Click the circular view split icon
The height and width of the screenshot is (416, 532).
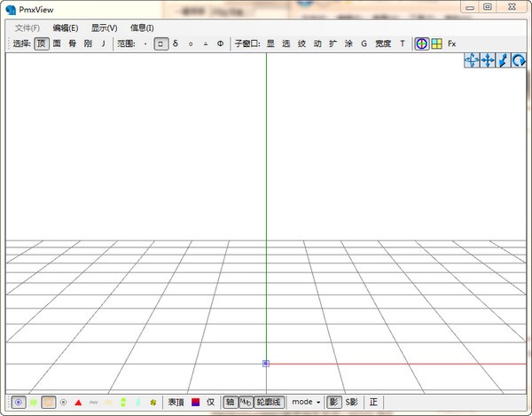pos(422,43)
